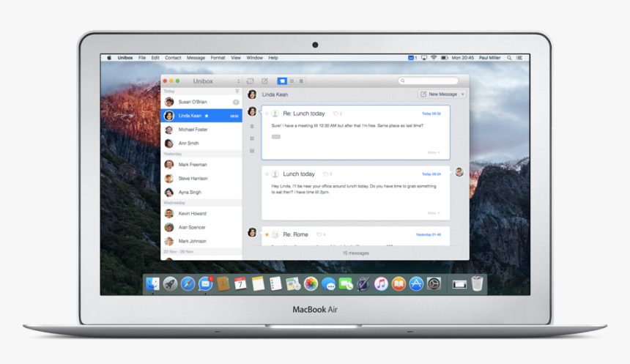
Task: Expand quoted text ellipsis in Re: Lunch today
Action: pyautogui.click(x=276, y=137)
